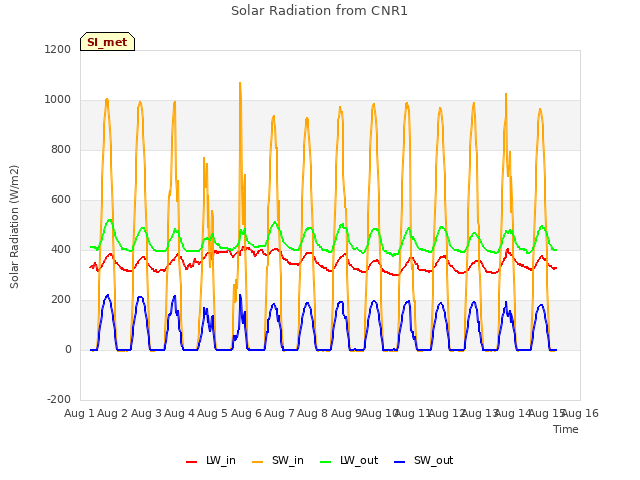The image size is (640, 480).
Task: Click the blue SW_out legend color marker
Action: 400,462
